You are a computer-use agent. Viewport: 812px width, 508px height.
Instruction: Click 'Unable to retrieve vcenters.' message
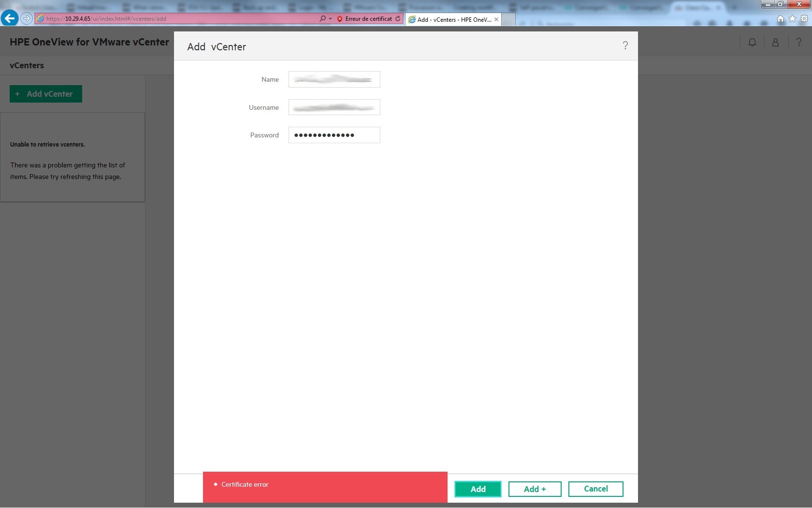(47, 144)
